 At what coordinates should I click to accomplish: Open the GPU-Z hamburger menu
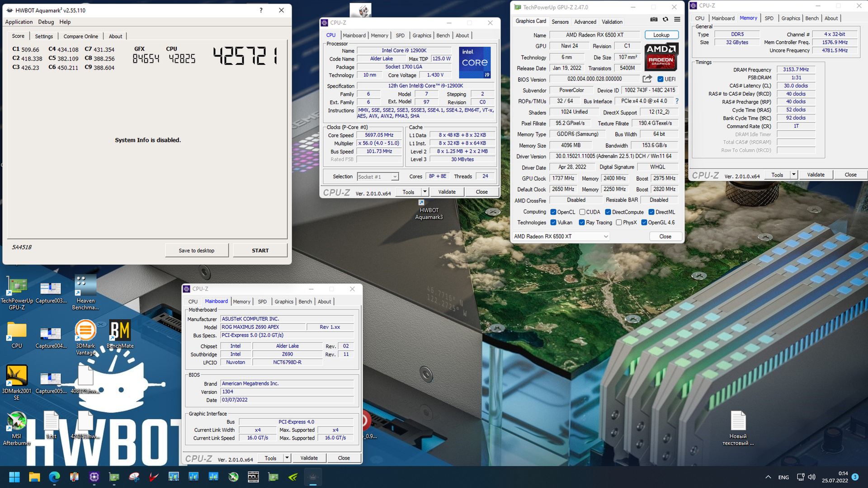coord(677,19)
